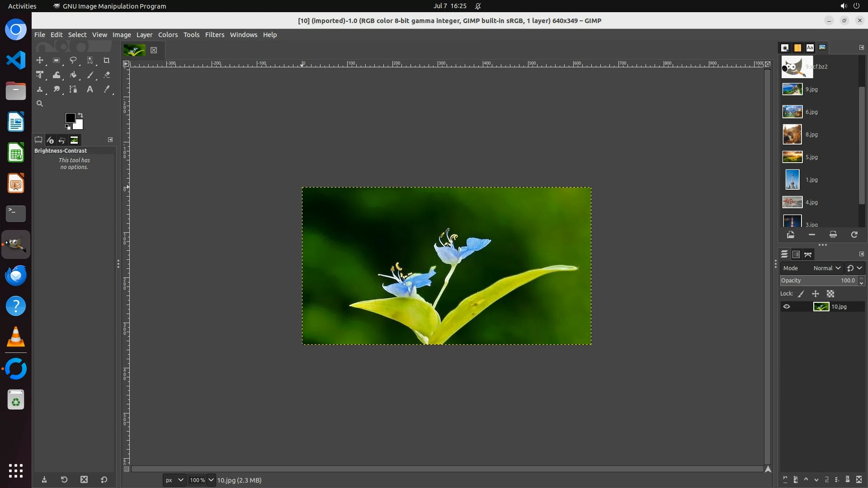Select the Bucket Fill tool
868x488 pixels.
73,75
